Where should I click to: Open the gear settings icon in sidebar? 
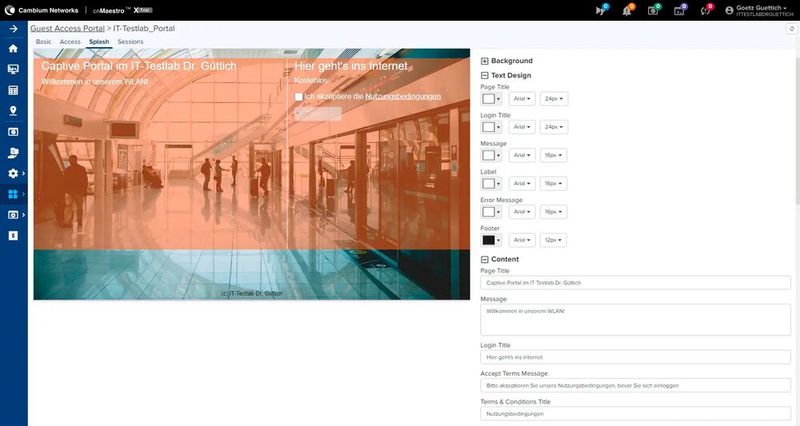[x=13, y=173]
